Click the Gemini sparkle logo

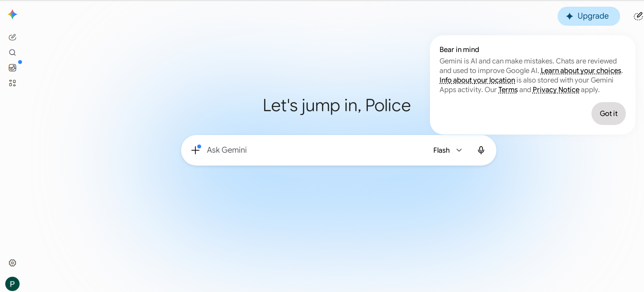pyautogui.click(x=12, y=14)
